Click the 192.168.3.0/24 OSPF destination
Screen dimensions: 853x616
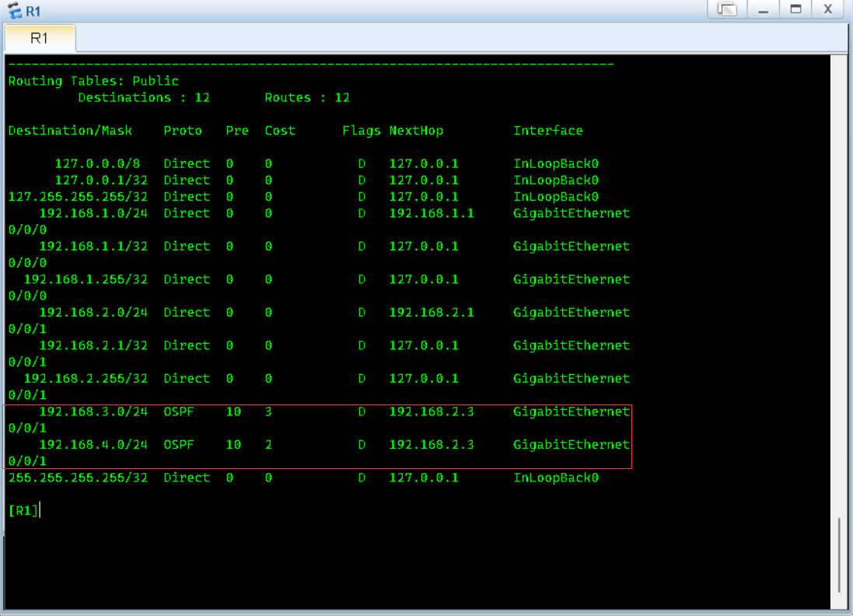(x=93, y=411)
